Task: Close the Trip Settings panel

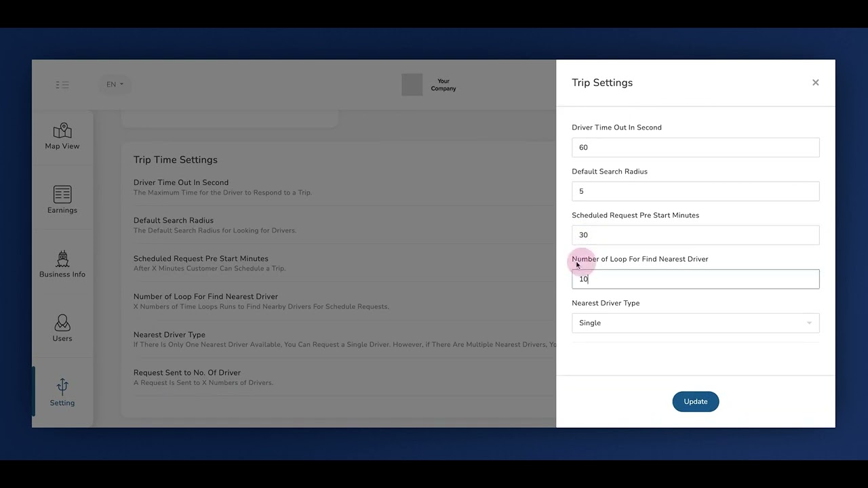Action: (815, 83)
